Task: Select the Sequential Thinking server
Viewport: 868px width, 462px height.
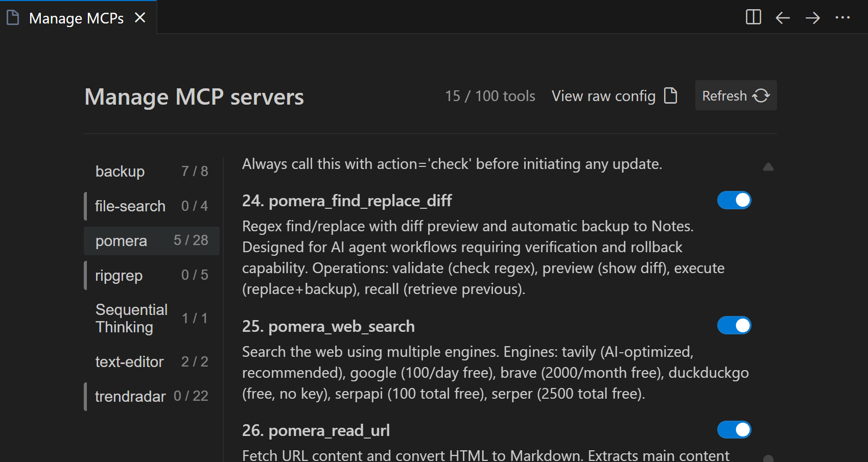Action: click(x=131, y=318)
